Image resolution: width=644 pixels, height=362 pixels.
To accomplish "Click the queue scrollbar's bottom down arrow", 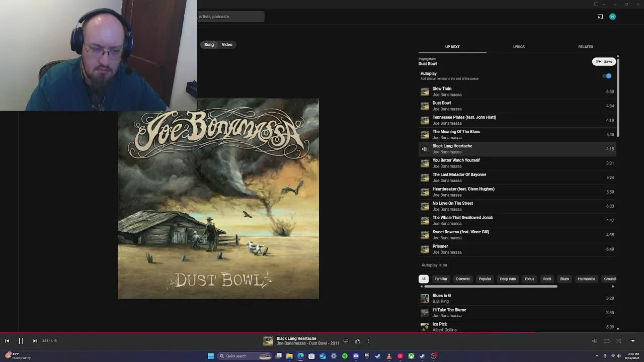I will 618,329.
